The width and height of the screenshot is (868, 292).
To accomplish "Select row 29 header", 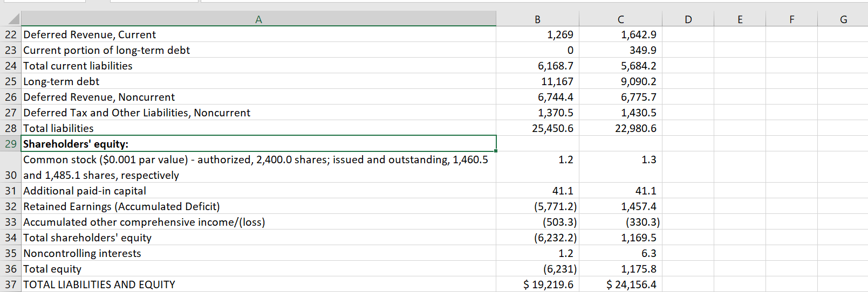I will 11,144.
